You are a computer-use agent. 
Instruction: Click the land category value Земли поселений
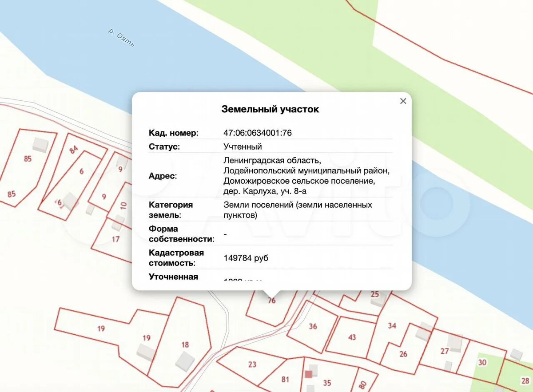tap(298, 210)
